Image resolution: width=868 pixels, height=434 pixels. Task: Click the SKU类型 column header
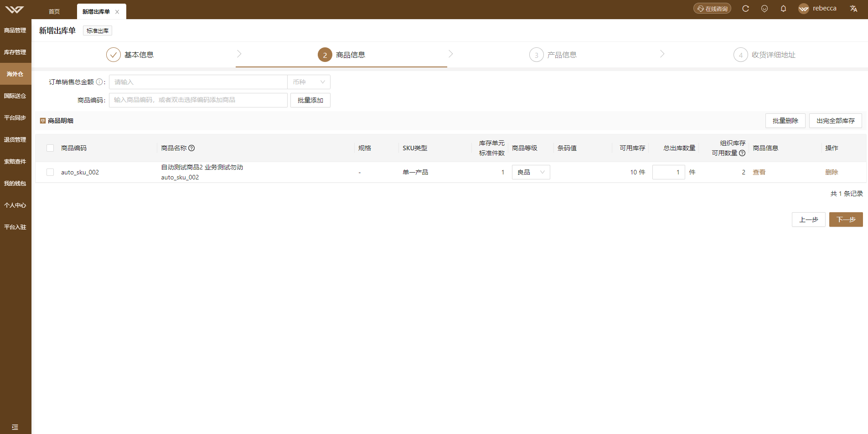pyautogui.click(x=415, y=148)
